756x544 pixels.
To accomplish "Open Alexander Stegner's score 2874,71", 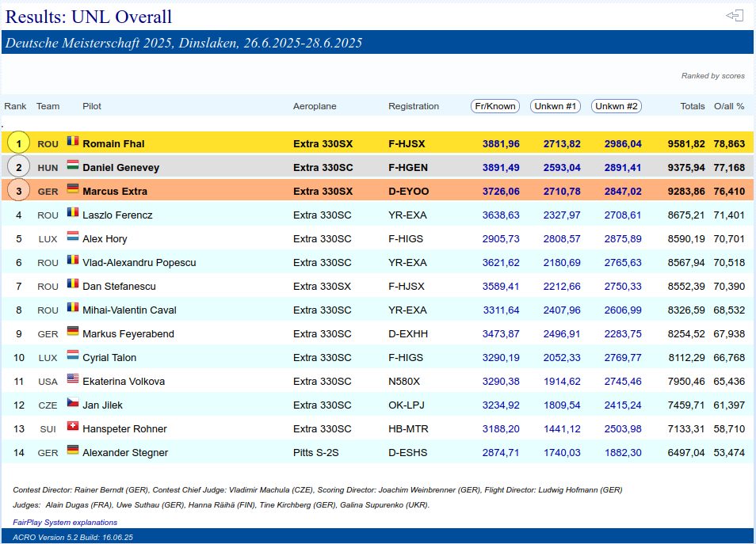I will point(501,452).
